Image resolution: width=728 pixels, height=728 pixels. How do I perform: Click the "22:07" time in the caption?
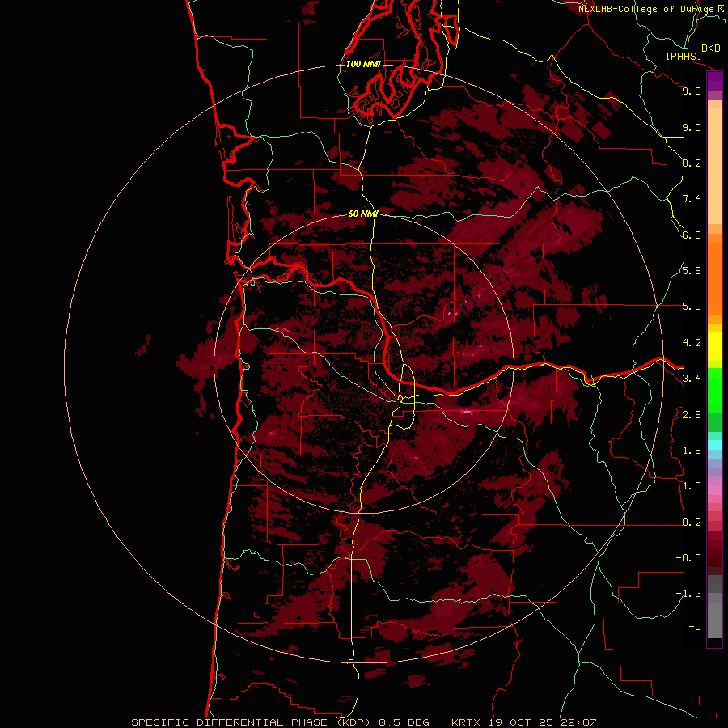point(580,722)
